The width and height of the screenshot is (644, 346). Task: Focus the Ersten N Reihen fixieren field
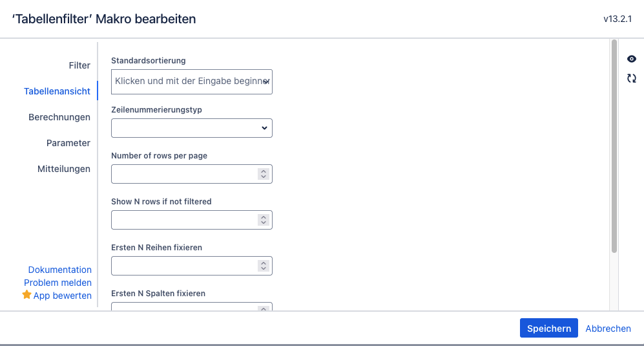click(184, 266)
